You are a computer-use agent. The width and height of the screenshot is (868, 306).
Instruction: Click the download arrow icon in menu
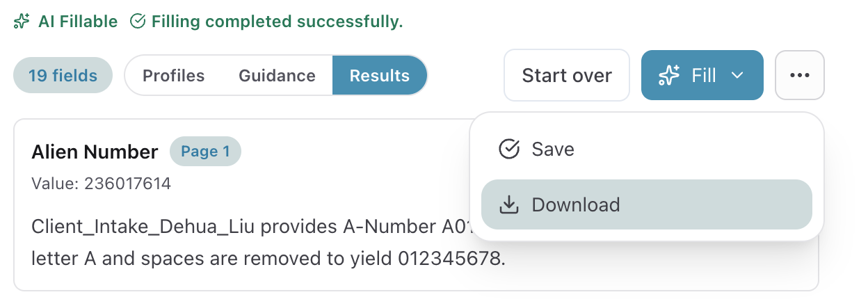pyautogui.click(x=510, y=204)
